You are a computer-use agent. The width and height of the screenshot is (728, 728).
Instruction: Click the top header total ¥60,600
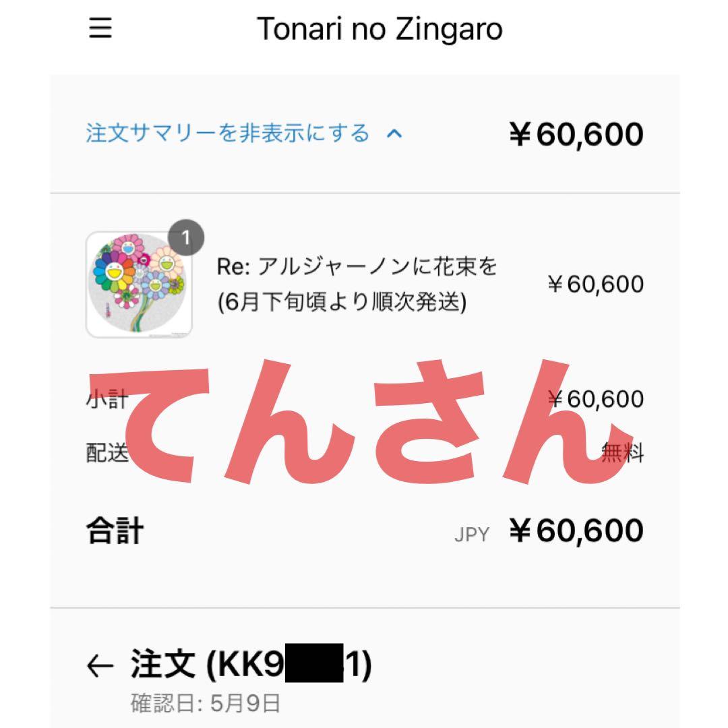[576, 134]
